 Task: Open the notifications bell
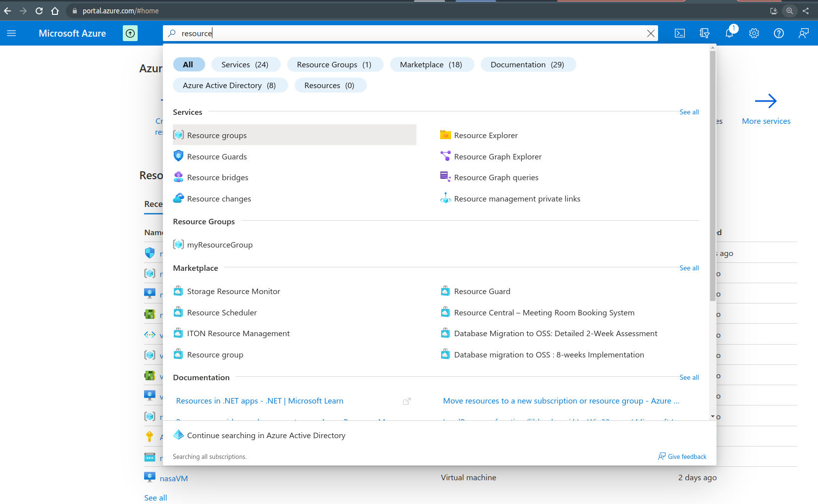coord(729,33)
